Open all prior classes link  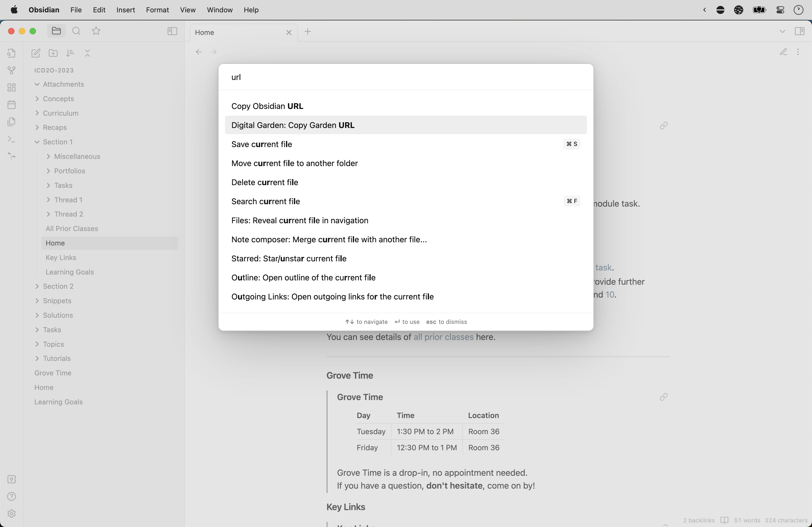pos(443,337)
